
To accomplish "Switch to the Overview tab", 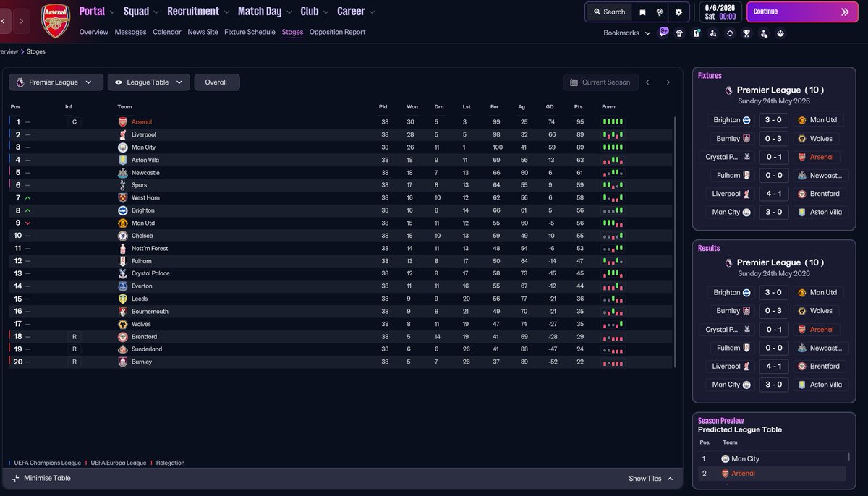I will tap(93, 32).
